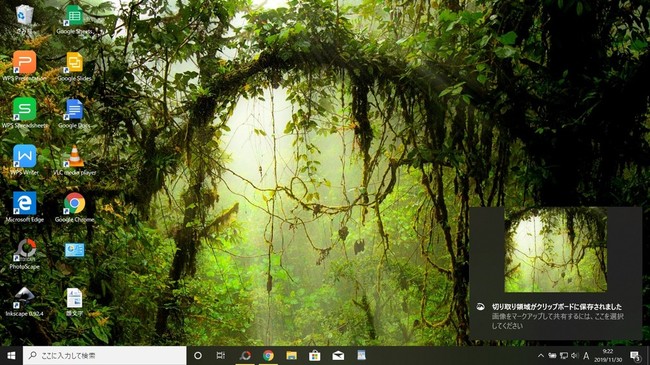
Task: Check the battery status tray icon
Action: [x=552, y=355]
